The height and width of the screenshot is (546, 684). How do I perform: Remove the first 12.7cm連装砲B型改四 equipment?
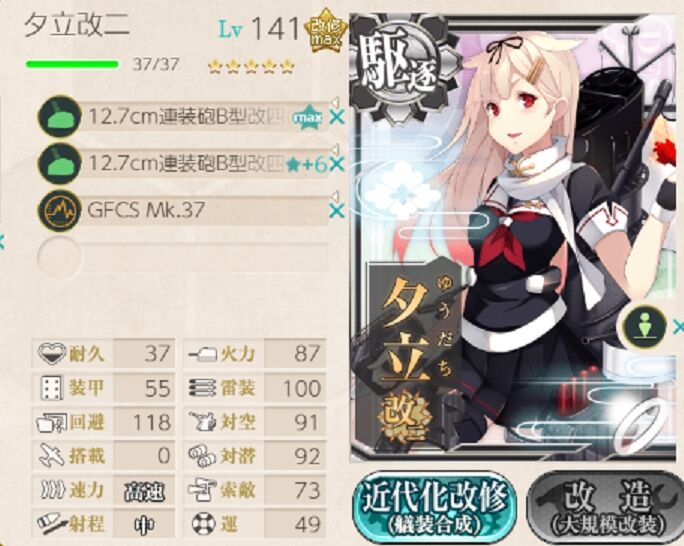click(x=337, y=118)
